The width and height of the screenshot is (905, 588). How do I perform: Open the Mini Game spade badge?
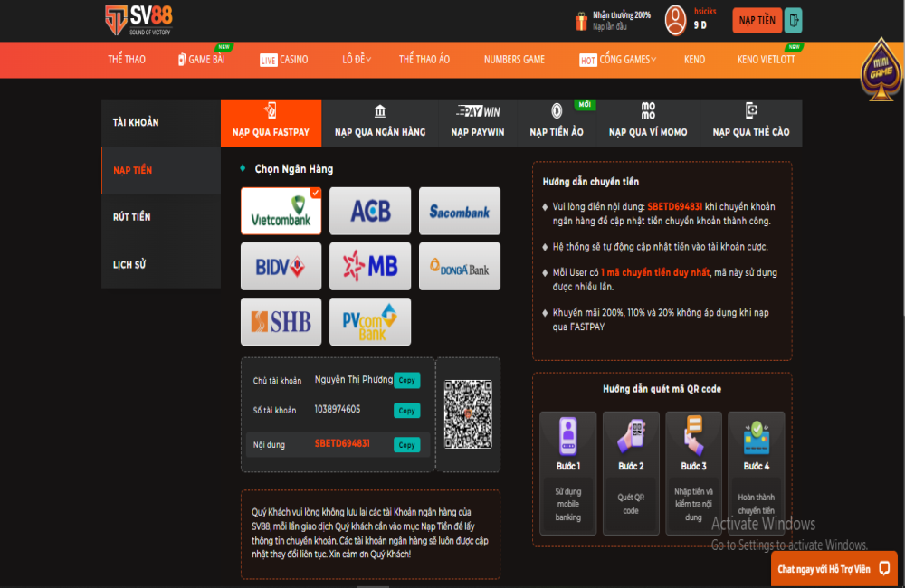[881, 70]
